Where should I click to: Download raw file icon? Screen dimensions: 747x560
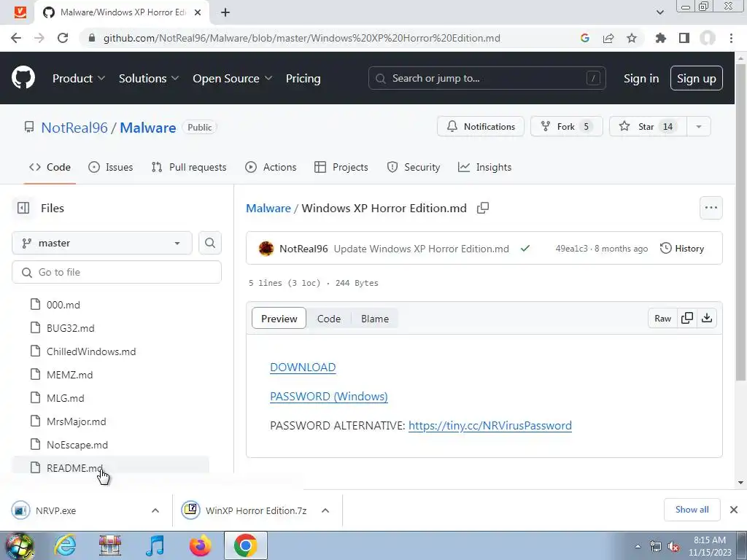[x=707, y=318]
